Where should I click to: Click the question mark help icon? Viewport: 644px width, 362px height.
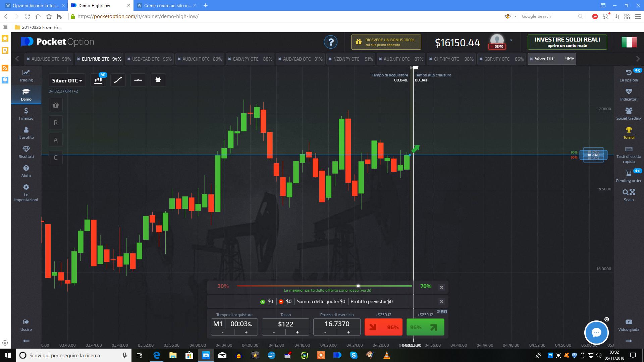click(331, 42)
